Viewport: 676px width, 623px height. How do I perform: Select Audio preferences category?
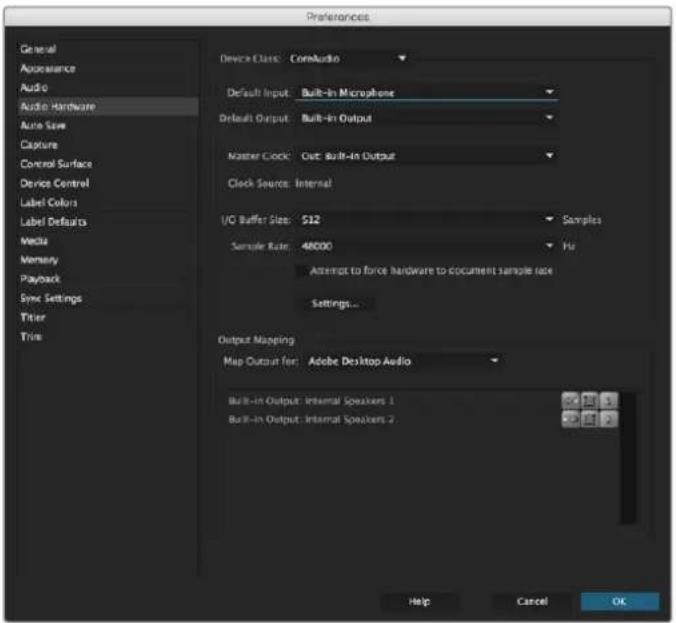coord(108,88)
